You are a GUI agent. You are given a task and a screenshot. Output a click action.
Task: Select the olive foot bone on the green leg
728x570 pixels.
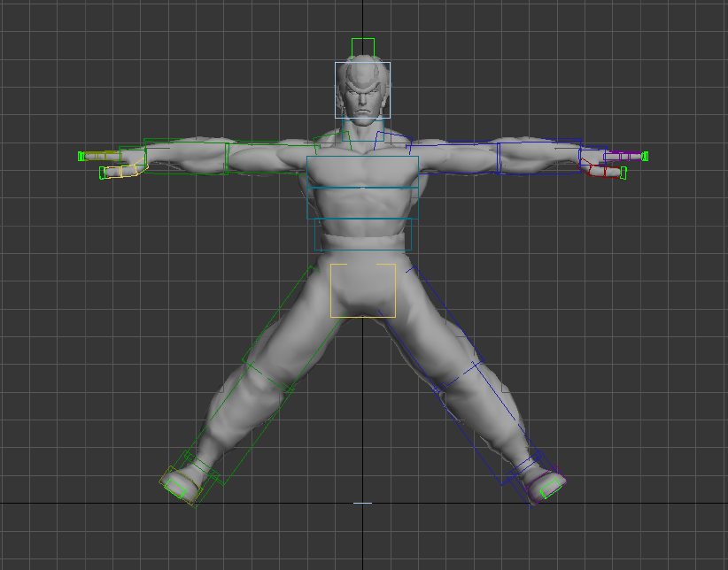tap(180, 485)
